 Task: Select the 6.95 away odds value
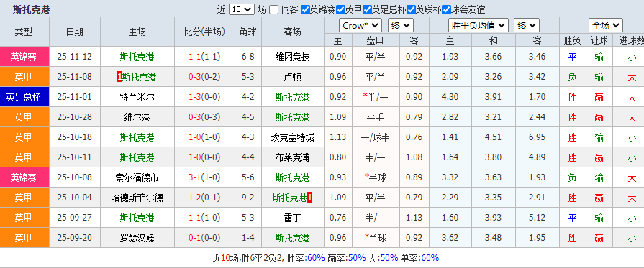(537, 137)
